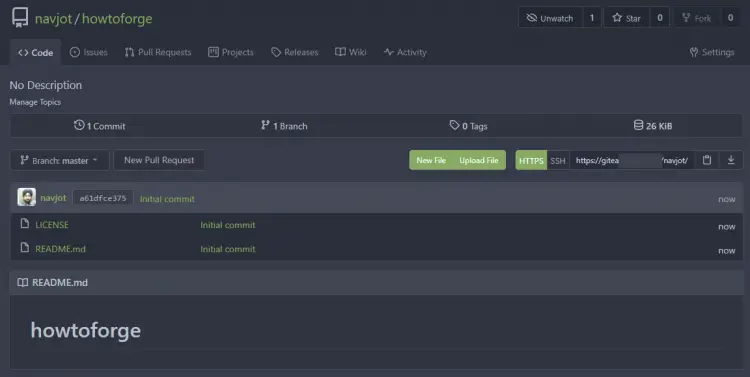750x377 pixels.
Task: Open README.md in the file list
Action: coord(60,249)
